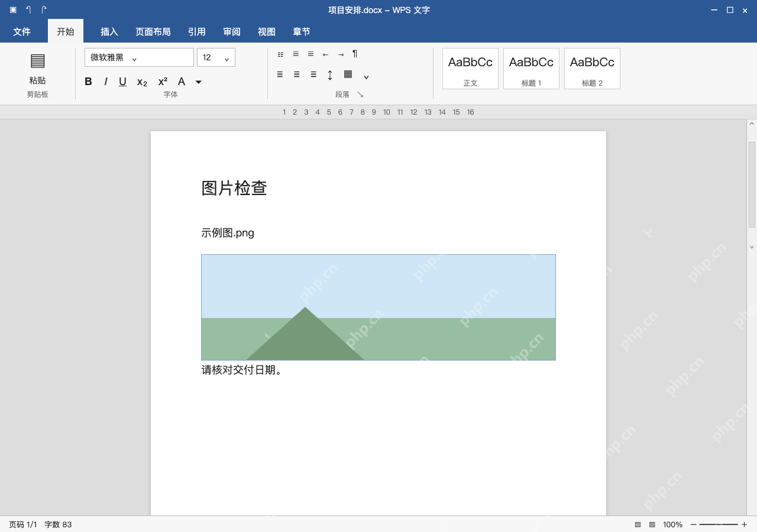Click ruler mark 8

click(363, 112)
